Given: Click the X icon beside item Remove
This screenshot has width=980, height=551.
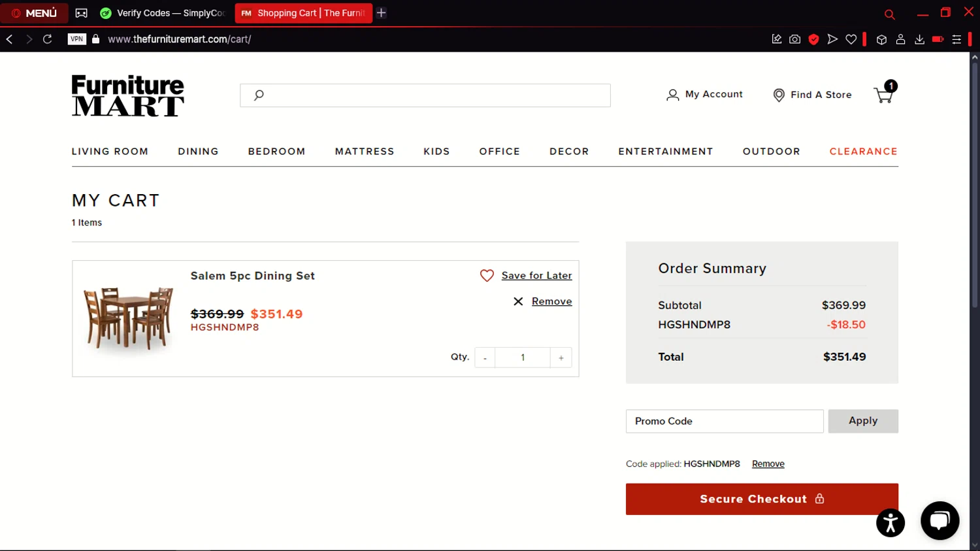Looking at the screenshot, I should pyautogui.click(x=518, y=301).
